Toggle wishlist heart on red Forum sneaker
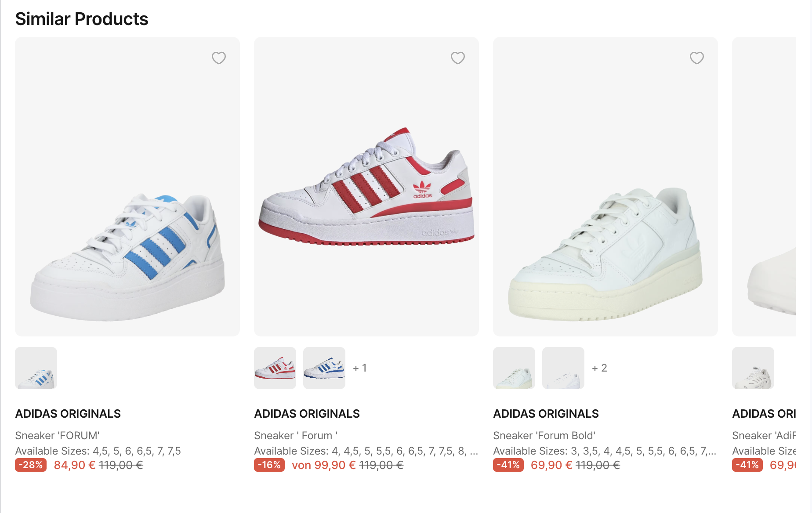 click(x=458, y=58)
